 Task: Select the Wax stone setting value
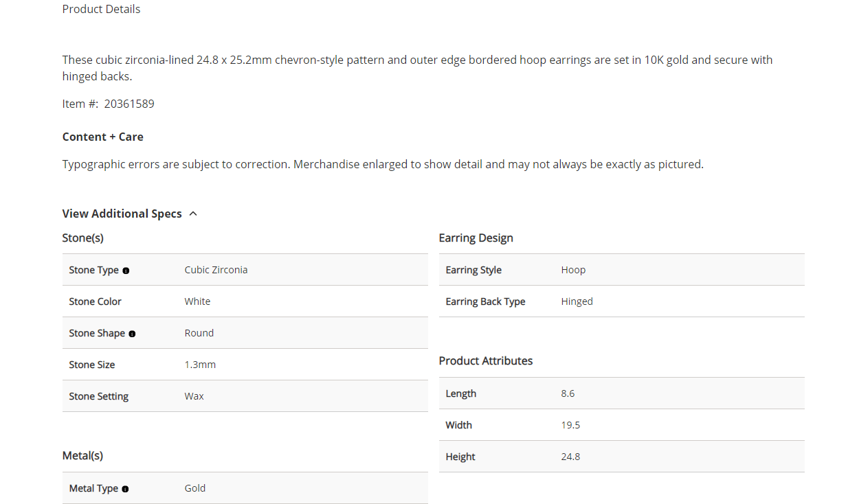point(194,396)
